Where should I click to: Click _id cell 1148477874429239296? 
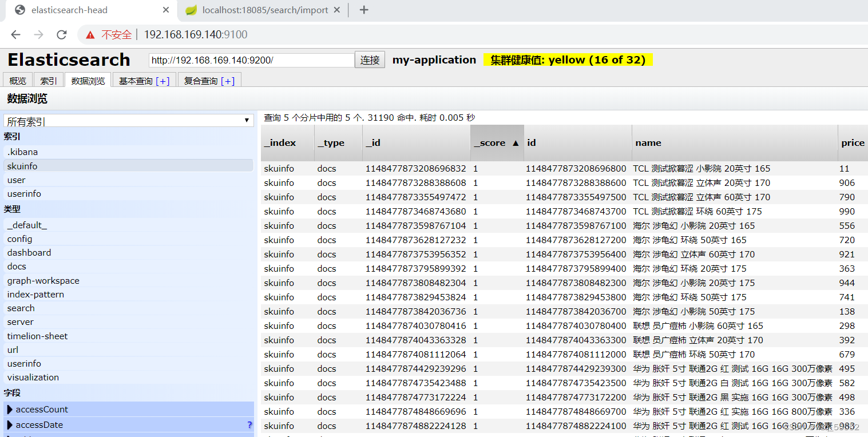tap(416, 369)
